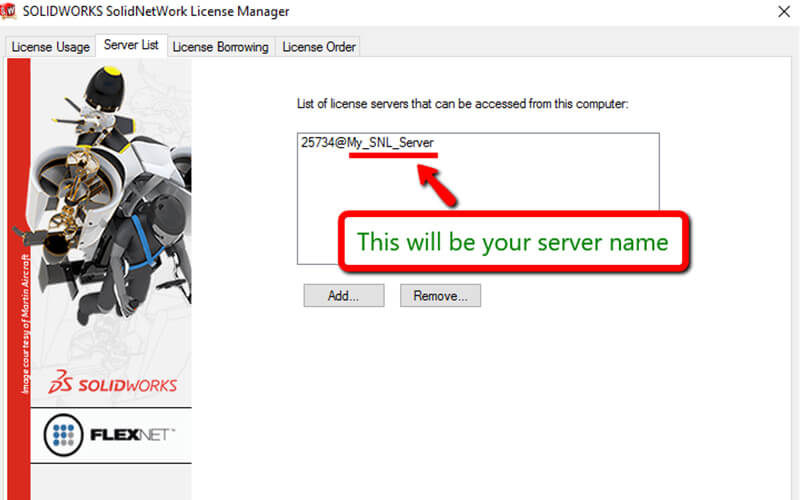The width and height of the screenshot is (800, 500).
Task: Open the License Borrowing tab
Action: coord(220,47)
